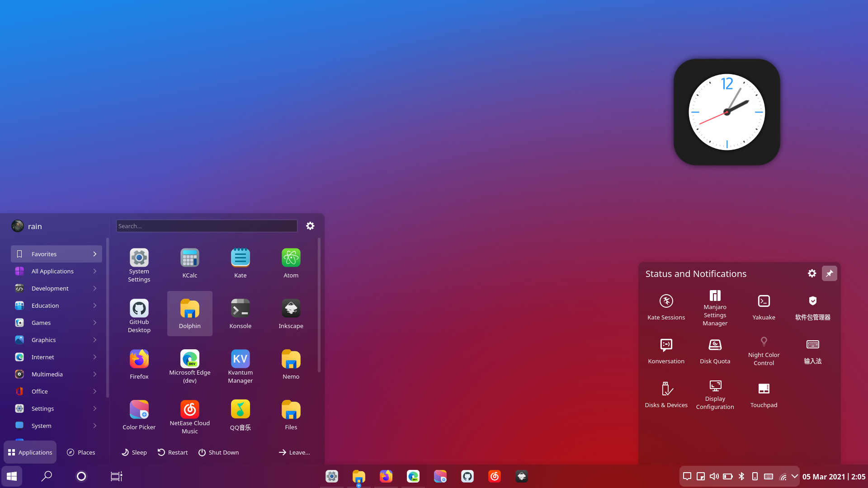Open the notifications tray icon
868x488 pixels.
(x=687, y=476)
